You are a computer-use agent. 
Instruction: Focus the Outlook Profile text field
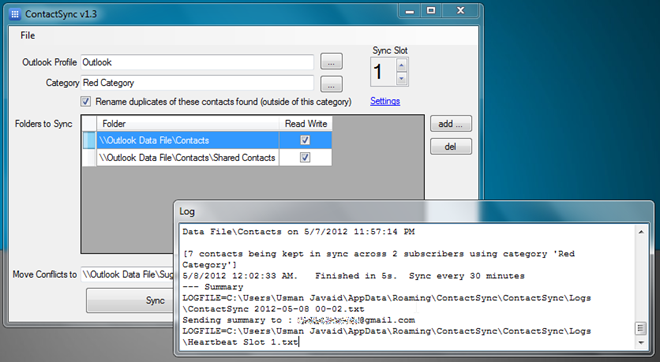(x=197, y=62)
